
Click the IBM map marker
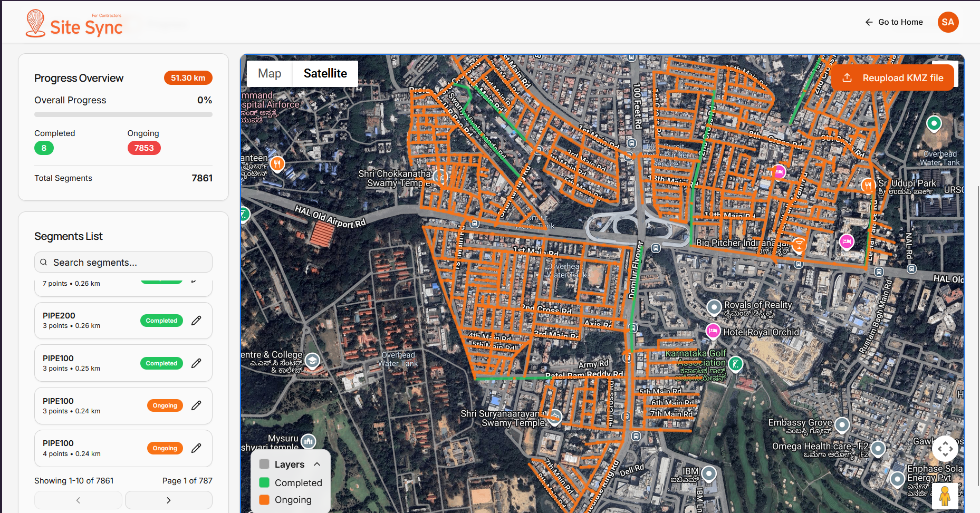pos(709,473)
